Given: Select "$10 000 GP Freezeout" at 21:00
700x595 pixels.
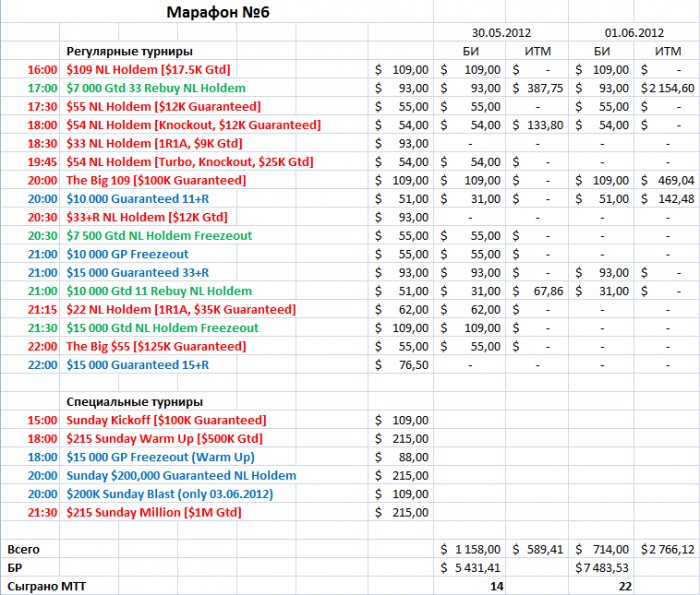Looking at the screenshot, I should [x=127, y=254].
